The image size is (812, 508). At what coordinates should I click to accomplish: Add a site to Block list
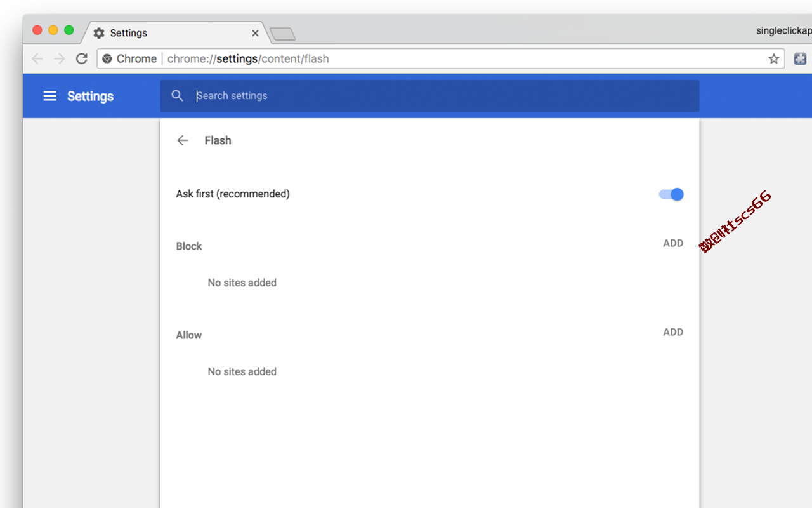tap(673, 243)
